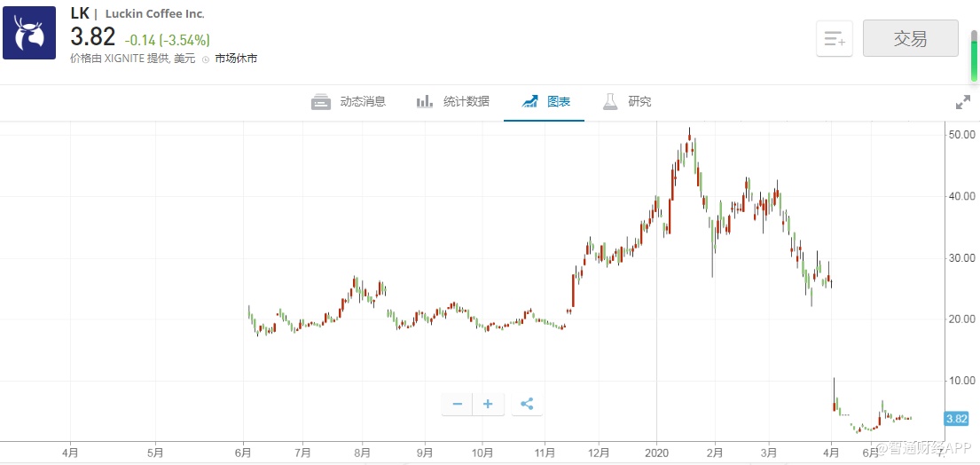The width and height of the screenshot is (980, 465).
Task: Open the 动态消息 feed tab
Action: (349, 101)
